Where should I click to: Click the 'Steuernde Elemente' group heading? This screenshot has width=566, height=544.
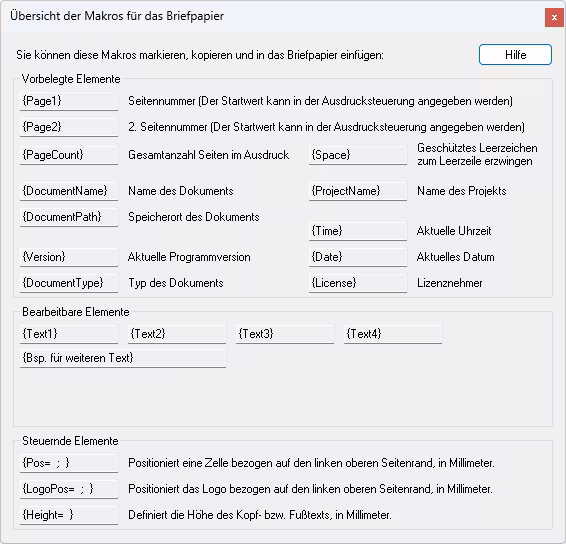click(70, 441)
